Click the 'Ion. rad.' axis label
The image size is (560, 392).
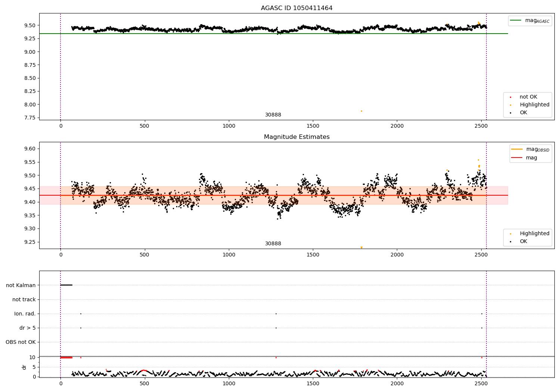pyautogui.click(x=25, y=314)
